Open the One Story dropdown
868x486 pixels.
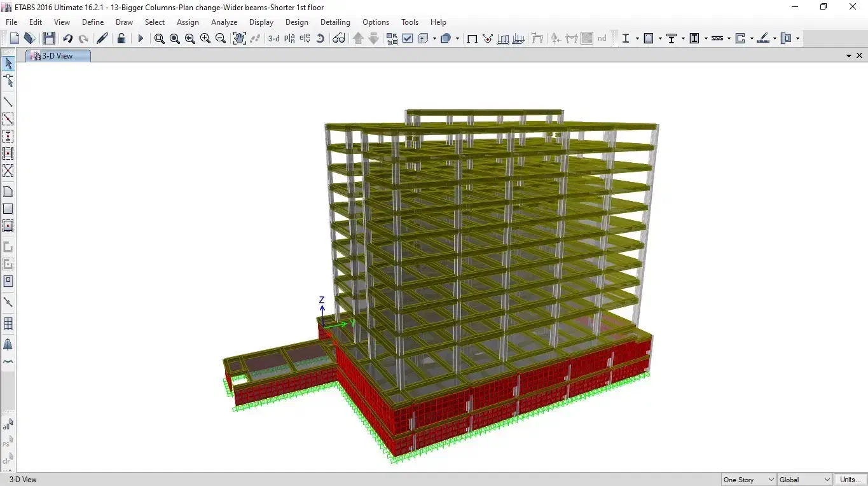pyautogui.click(x=748, y=480)
